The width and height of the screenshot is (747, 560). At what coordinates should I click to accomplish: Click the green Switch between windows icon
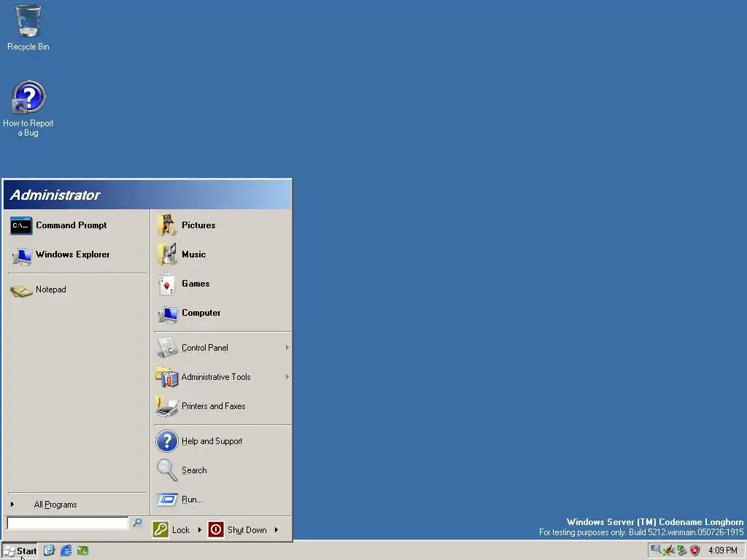[x=83, y=551]
